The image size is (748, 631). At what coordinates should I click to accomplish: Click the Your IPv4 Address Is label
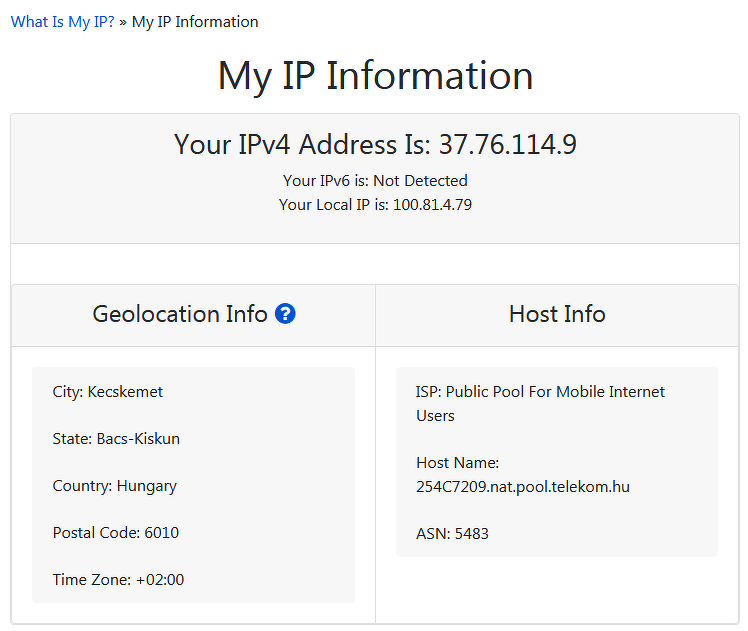click(x=302, y=144)
